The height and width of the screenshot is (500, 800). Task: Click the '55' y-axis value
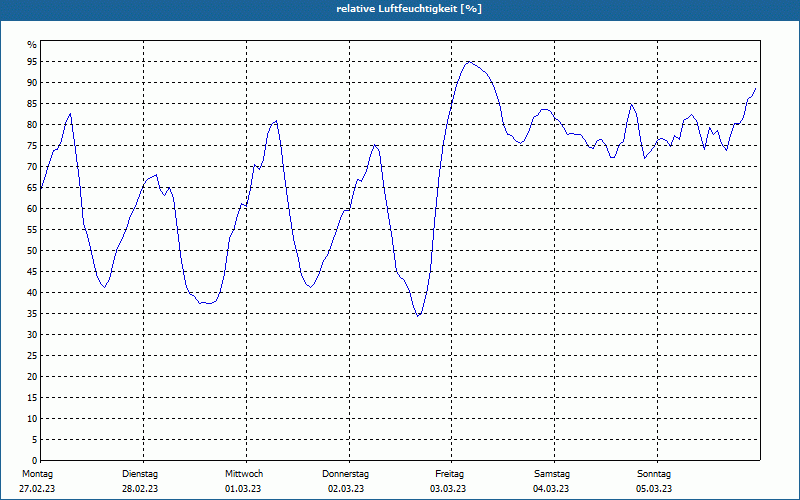32,230
